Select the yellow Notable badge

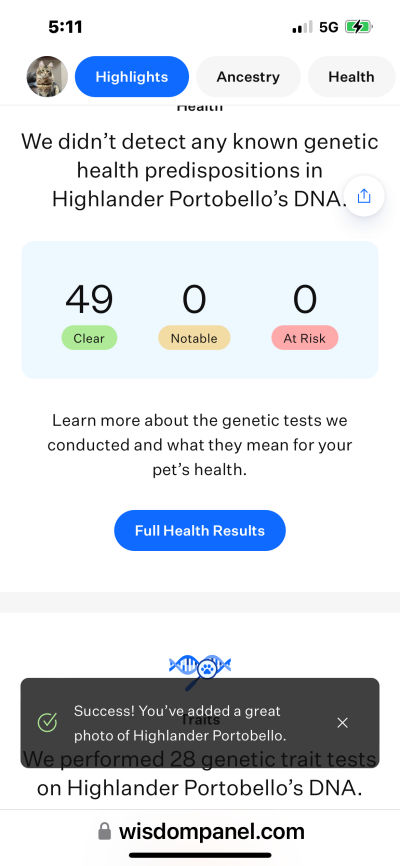(x=194, y=338)
